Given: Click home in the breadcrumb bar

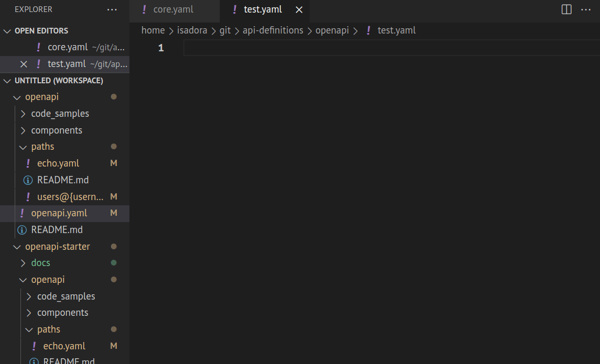Looking at the screenshot, I should pyautogui.click(x=152, y=30).
